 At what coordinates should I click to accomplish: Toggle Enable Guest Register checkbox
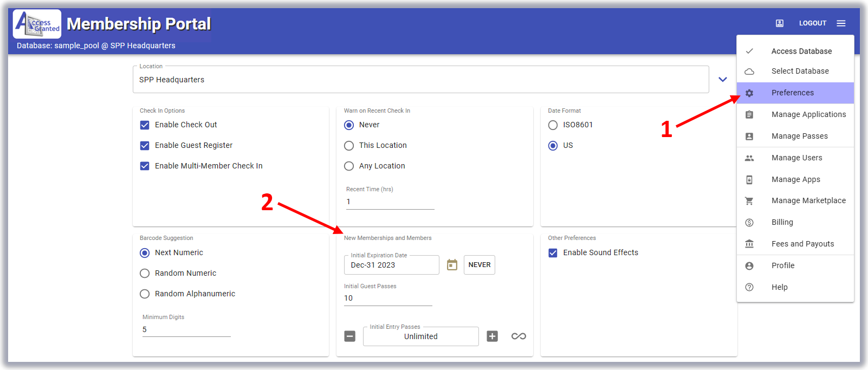tap(145, 146)
